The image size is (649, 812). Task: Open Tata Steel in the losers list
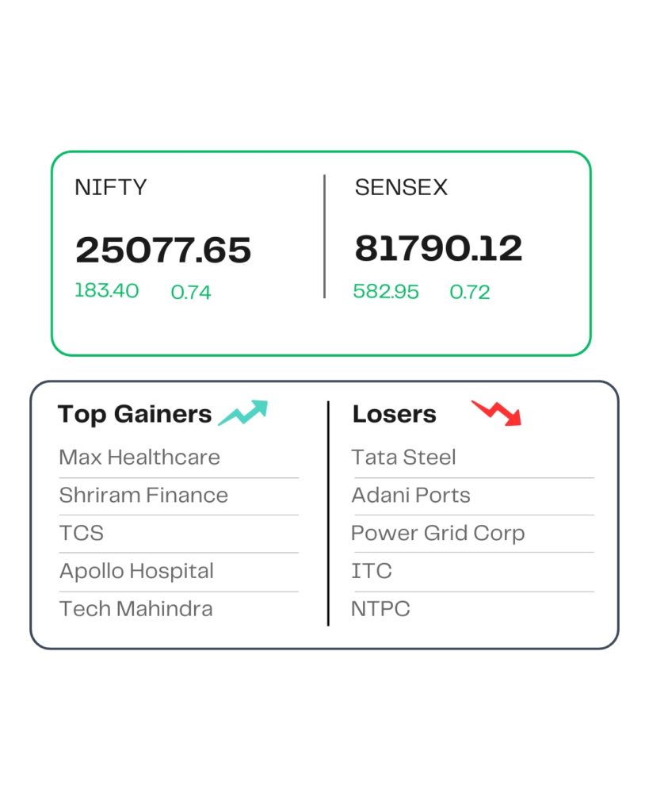404,458
